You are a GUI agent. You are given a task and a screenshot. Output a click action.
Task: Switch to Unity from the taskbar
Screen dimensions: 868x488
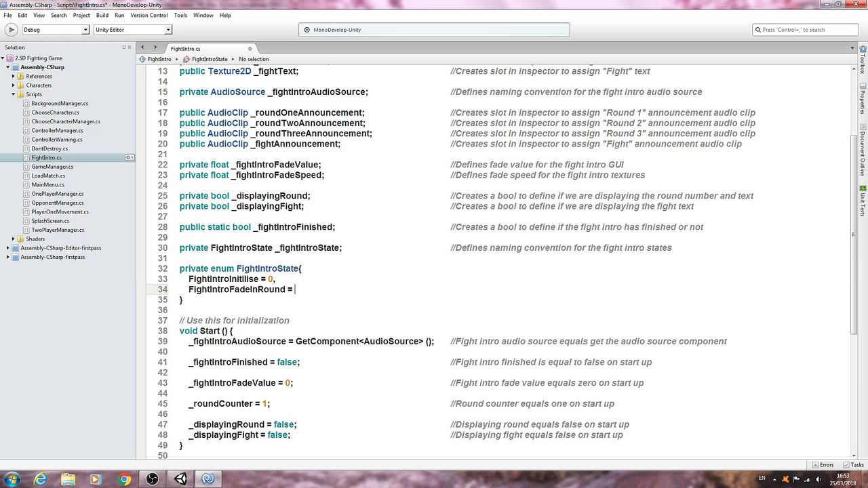(180, 480)
